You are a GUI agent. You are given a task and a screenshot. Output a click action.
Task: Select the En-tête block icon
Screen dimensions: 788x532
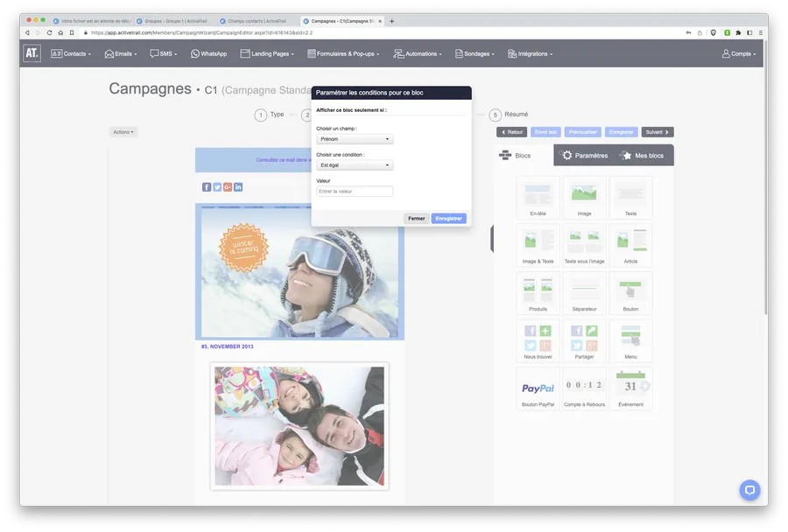click(538, 198)
